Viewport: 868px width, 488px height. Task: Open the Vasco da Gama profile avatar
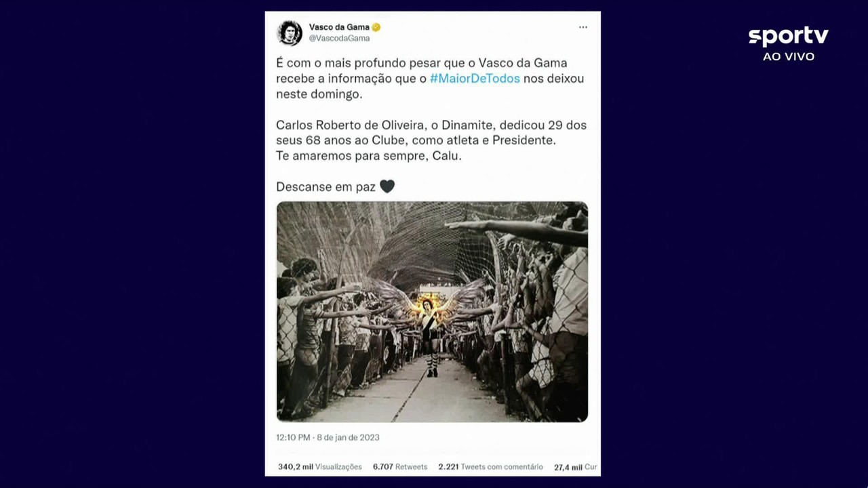tap(290, 33)
